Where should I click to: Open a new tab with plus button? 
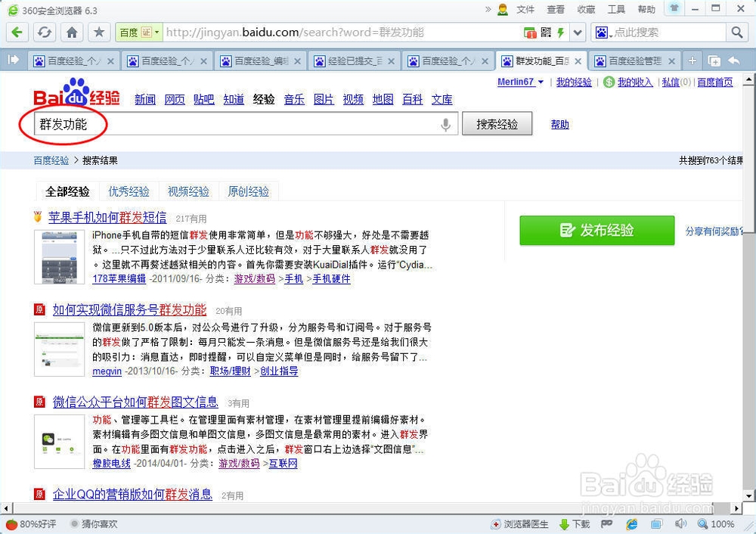click(692, 61)
